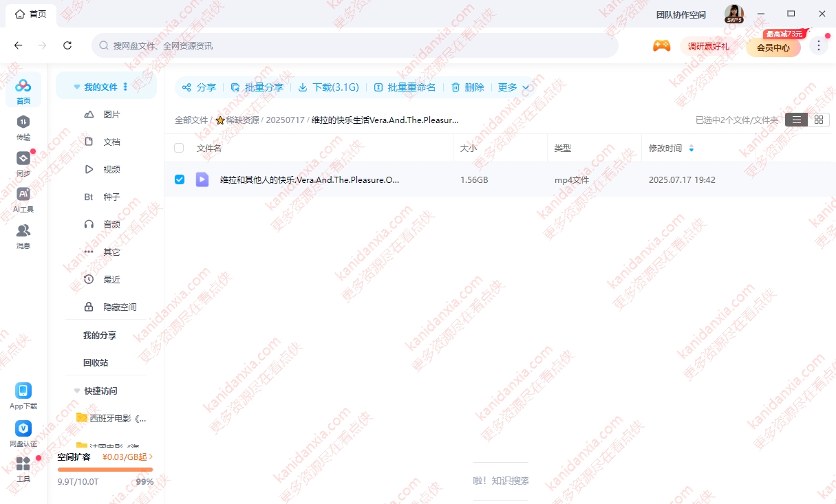Viewport: 836px width, 504px height.
Task: Open the 其它 others category
Action: [x=111, y=252]
